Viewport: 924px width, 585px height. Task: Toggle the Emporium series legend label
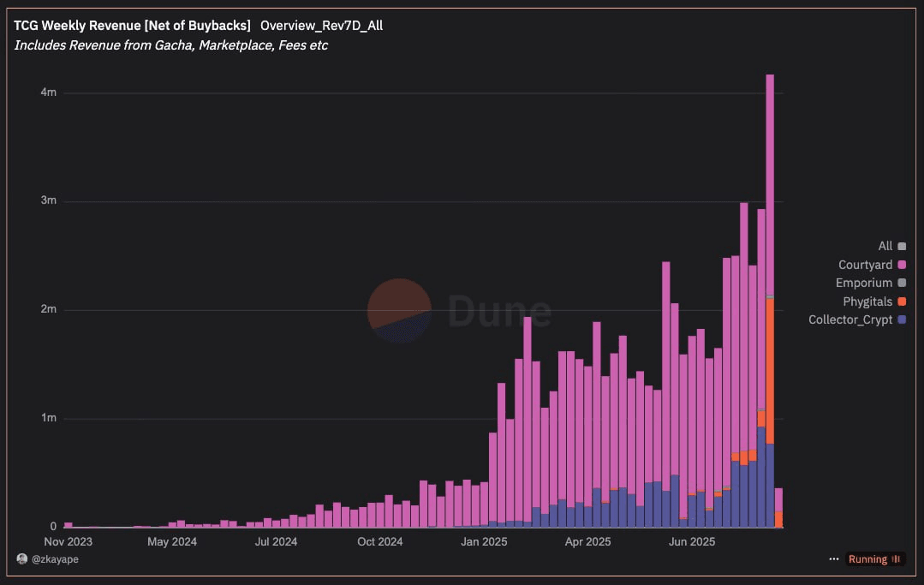pyautogui.click(x=864, y=284)
